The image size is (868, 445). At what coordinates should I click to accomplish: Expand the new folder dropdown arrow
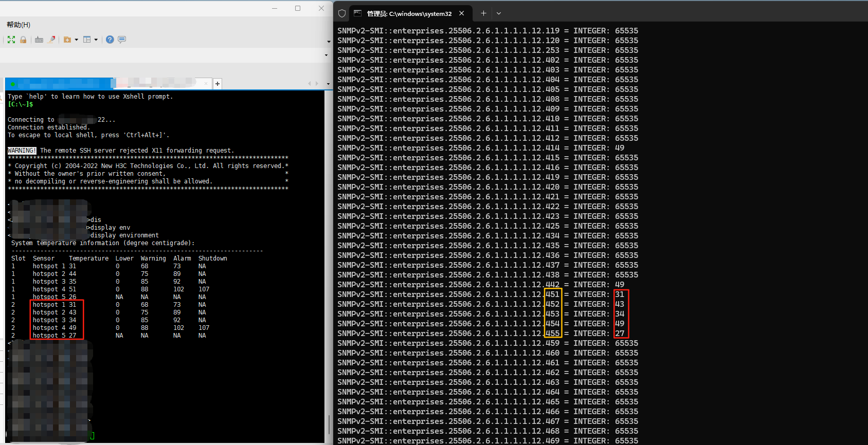coord(77,40)
